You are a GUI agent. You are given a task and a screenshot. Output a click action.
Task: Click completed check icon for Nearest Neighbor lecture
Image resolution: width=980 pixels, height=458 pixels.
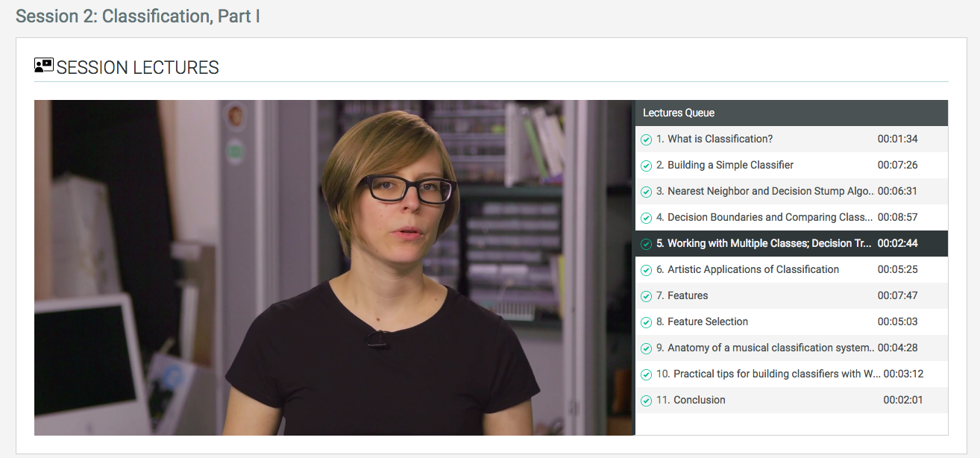pyautogui.click(x=647, y=192)
